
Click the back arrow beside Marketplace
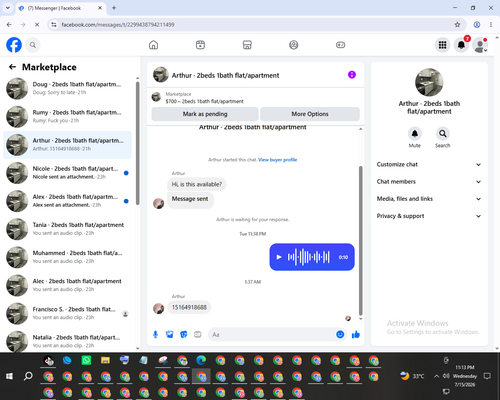(x=12, y=67)
